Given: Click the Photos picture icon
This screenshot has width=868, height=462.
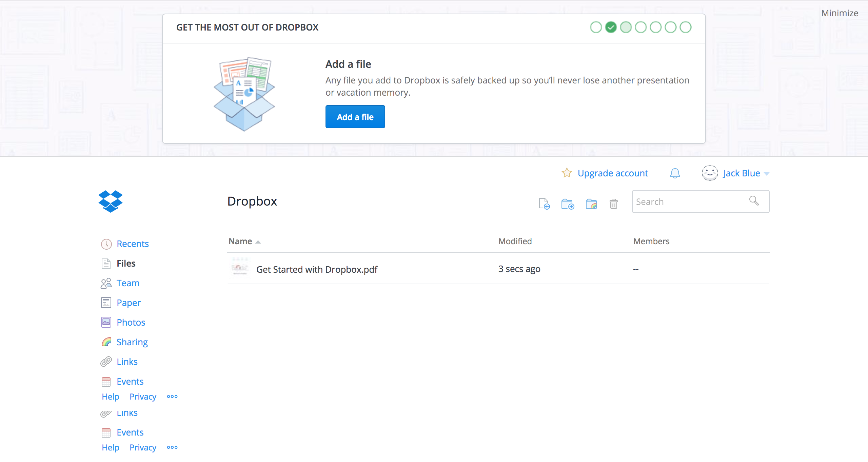Looking at the screenshot, I should click(106, 322).
